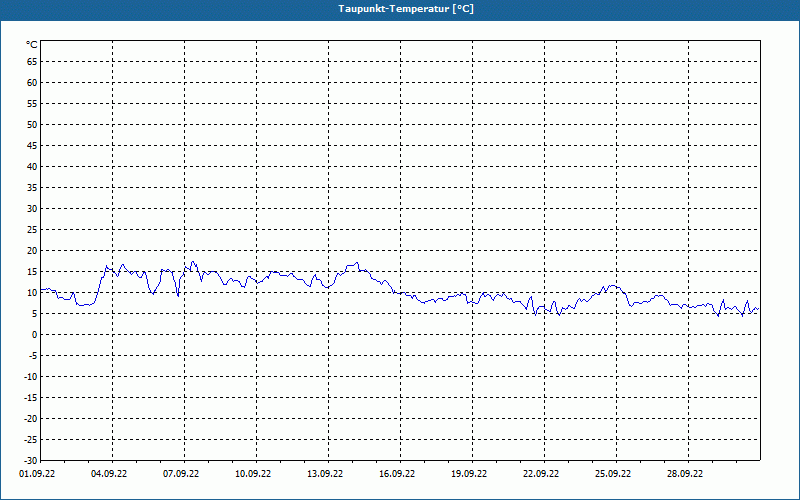Click the 40 value on the y-axis
800x500 pixels.
(32, 167)
